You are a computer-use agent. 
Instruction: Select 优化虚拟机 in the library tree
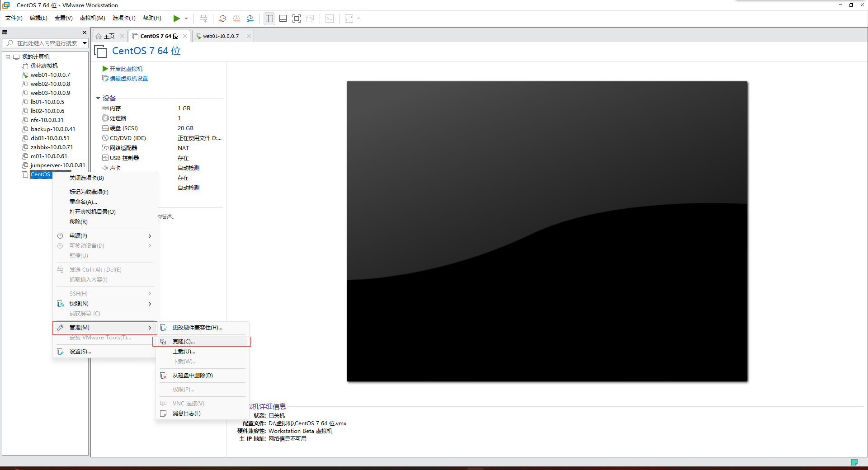click(44, 66)
